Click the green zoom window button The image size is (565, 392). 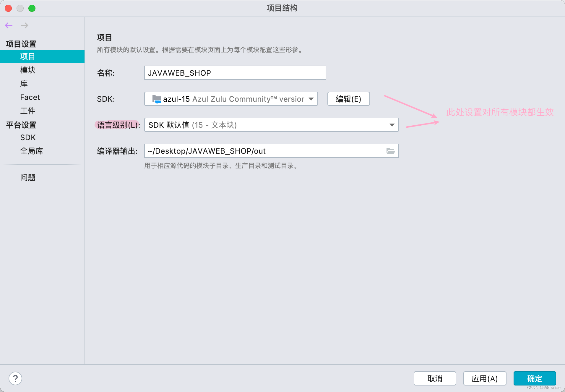[32, 8]
